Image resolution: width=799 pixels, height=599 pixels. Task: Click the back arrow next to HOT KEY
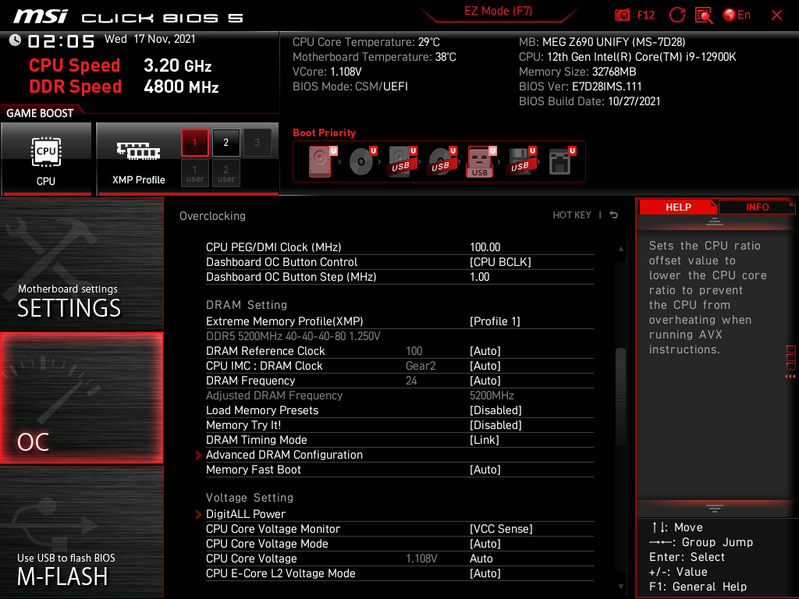point(614,215)
